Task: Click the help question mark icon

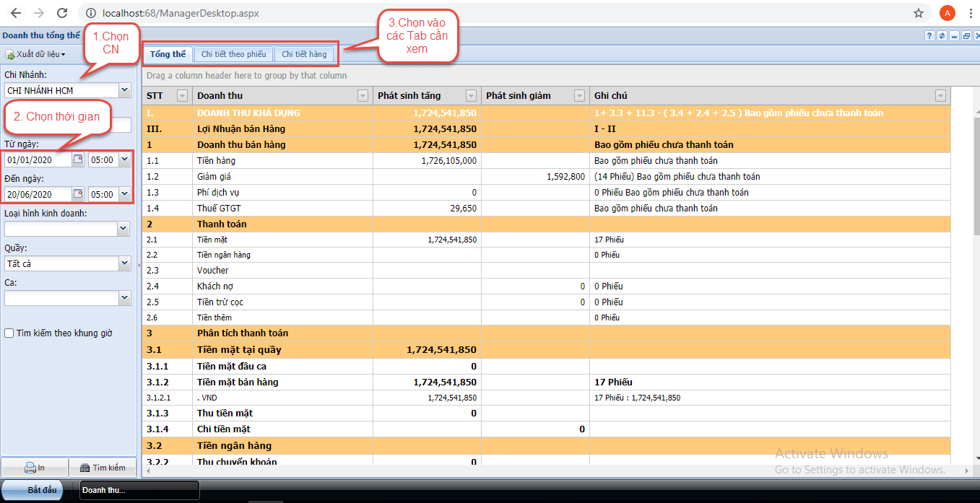Action: click(929, 35)
